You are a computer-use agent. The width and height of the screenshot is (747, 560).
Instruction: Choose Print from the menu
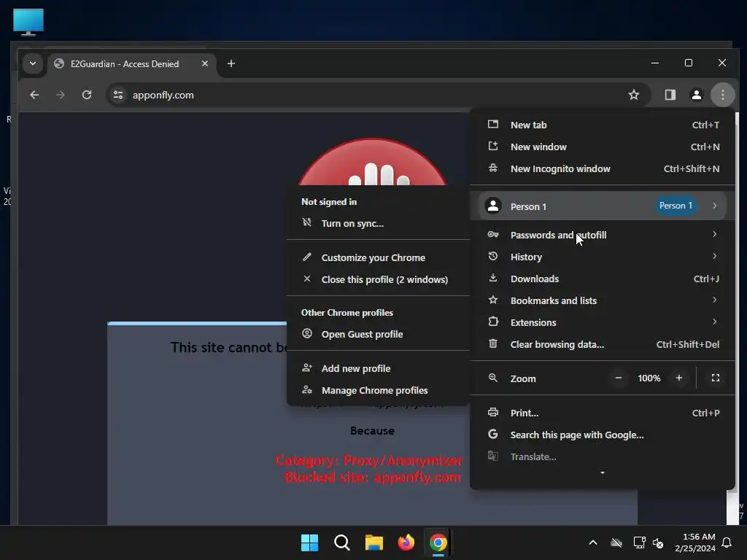(602, 413)
